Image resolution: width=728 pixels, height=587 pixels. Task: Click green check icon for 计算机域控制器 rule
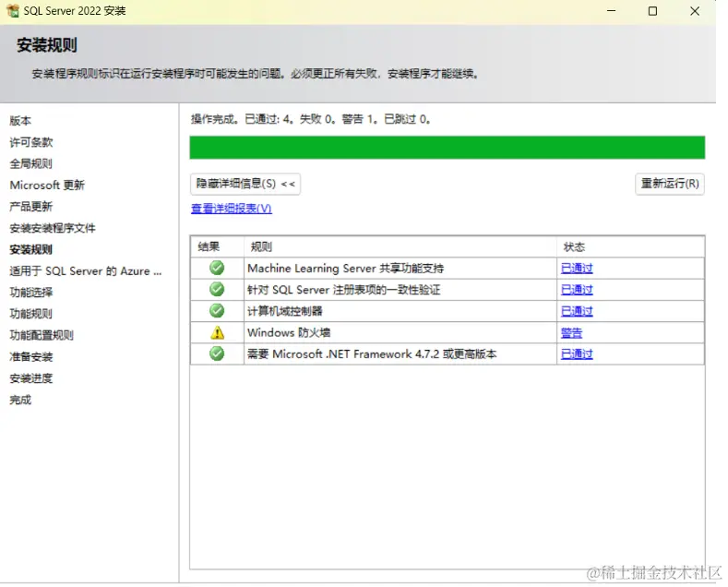[x=217, y=311]
